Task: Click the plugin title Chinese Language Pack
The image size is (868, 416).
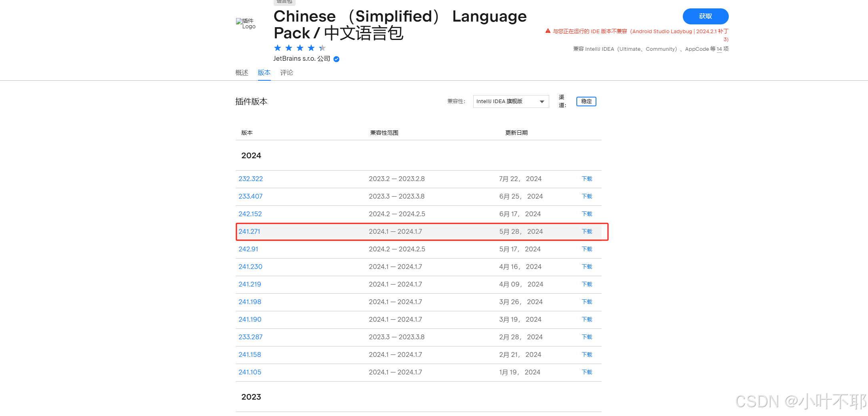Action: pos(400,25)
